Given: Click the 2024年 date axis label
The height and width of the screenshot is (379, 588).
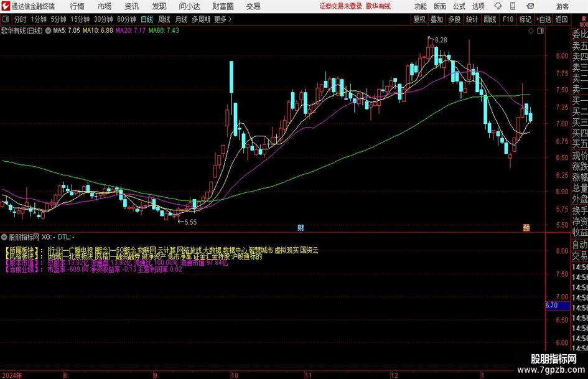Looking at the screenshot, I should [x=12, y=375].
